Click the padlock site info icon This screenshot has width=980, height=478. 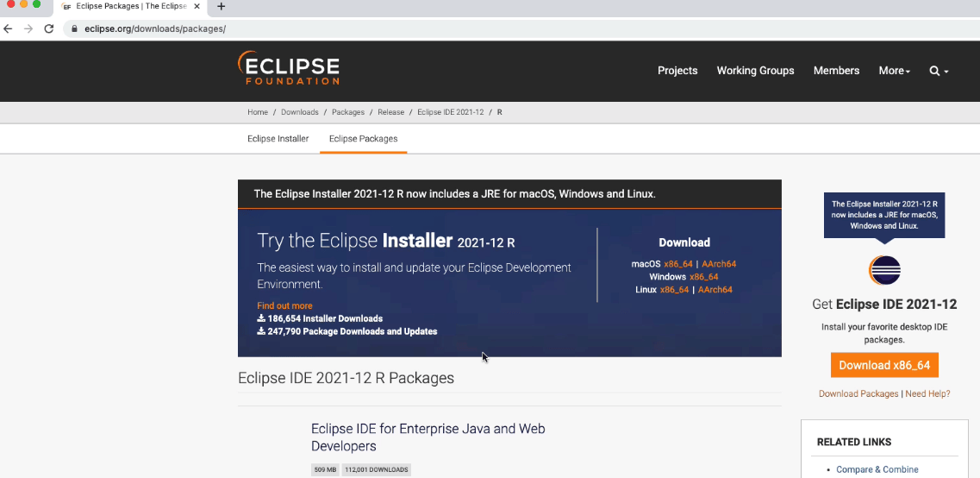74,28
